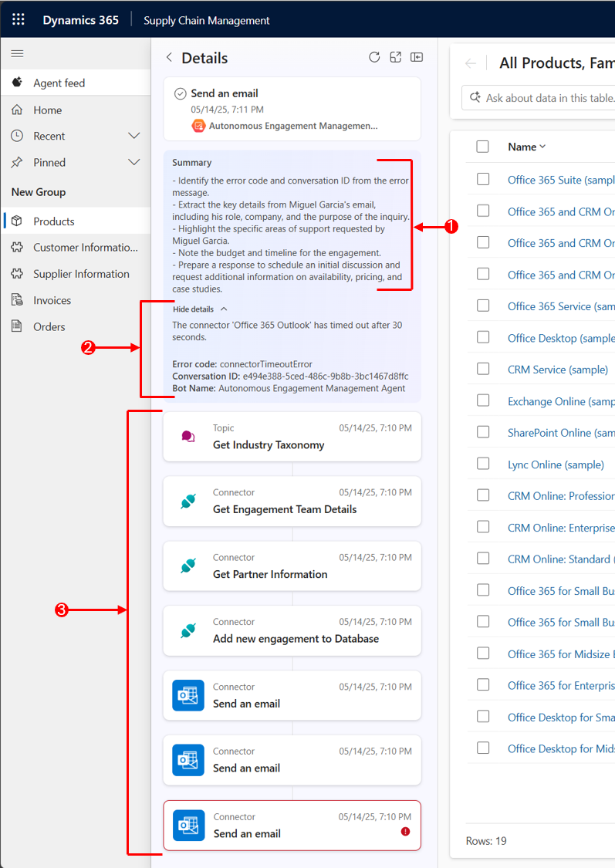The image size is (615, 868).
Task: Click the Agent feed icon
Action: [x=17, y=83]
